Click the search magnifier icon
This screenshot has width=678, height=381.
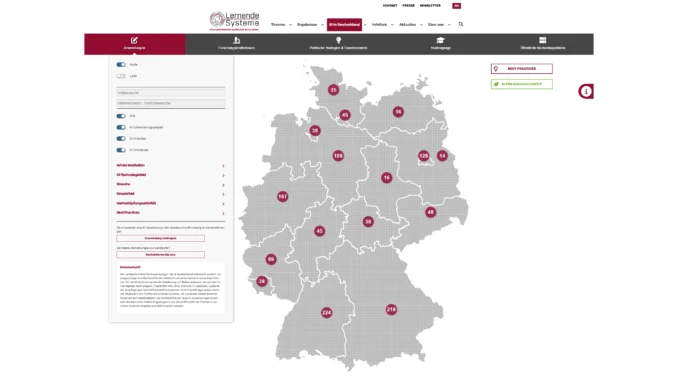click(461, 24)
